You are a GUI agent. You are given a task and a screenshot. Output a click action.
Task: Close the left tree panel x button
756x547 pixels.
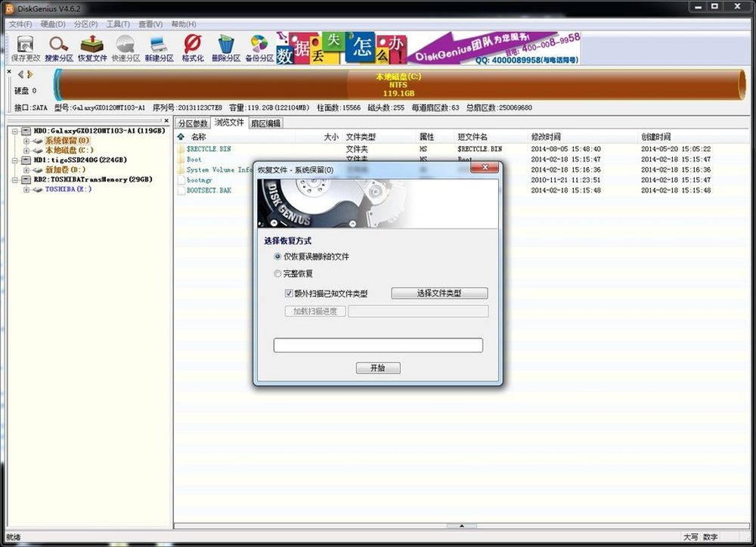point(166,120)
